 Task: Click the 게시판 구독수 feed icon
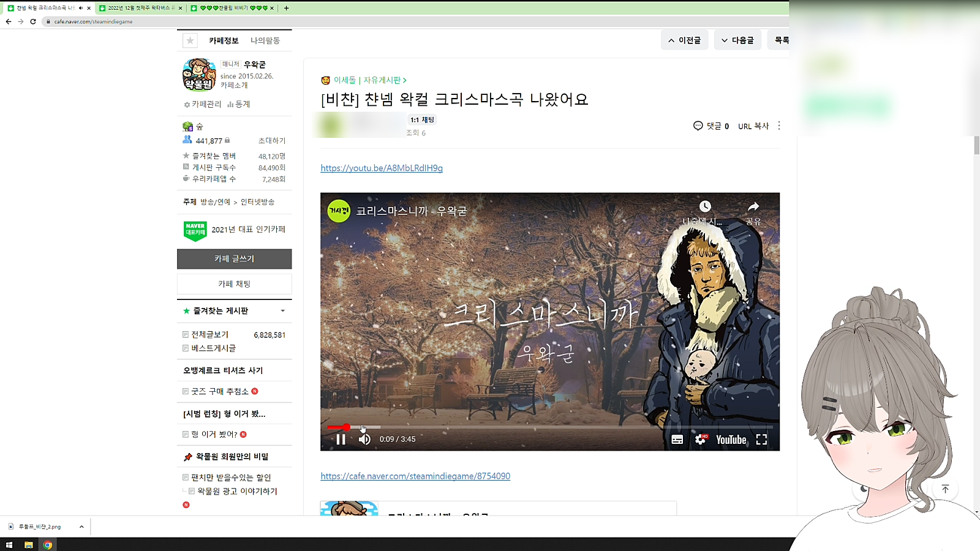186,167
